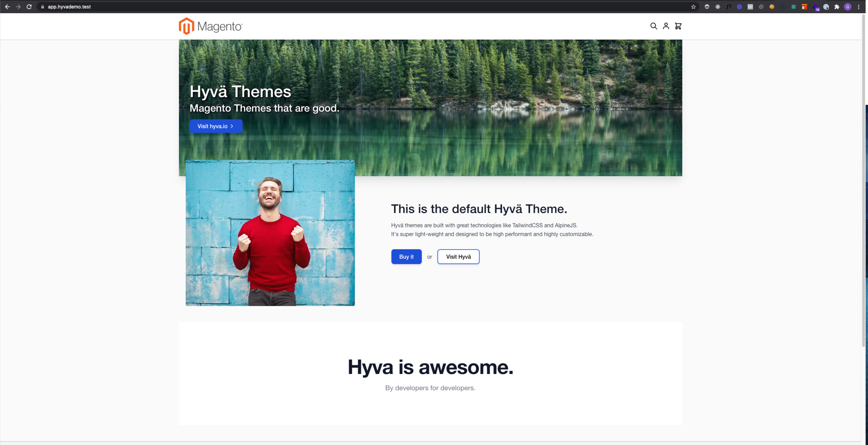Open the site search magnifier icon

tap(653, 26)
